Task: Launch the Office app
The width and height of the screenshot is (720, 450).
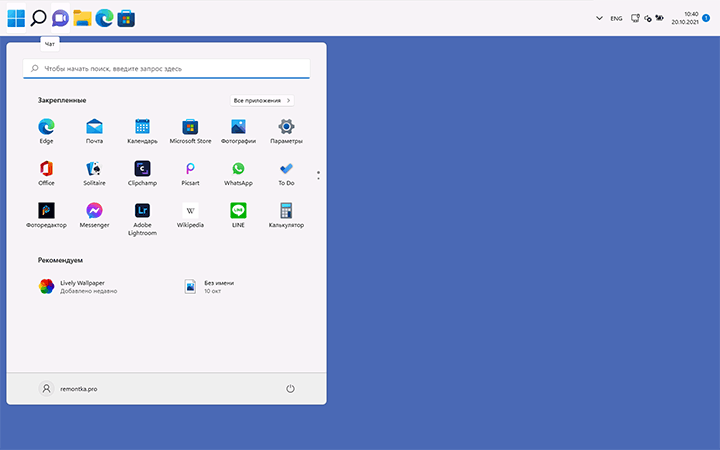Action: click(46, 173)
